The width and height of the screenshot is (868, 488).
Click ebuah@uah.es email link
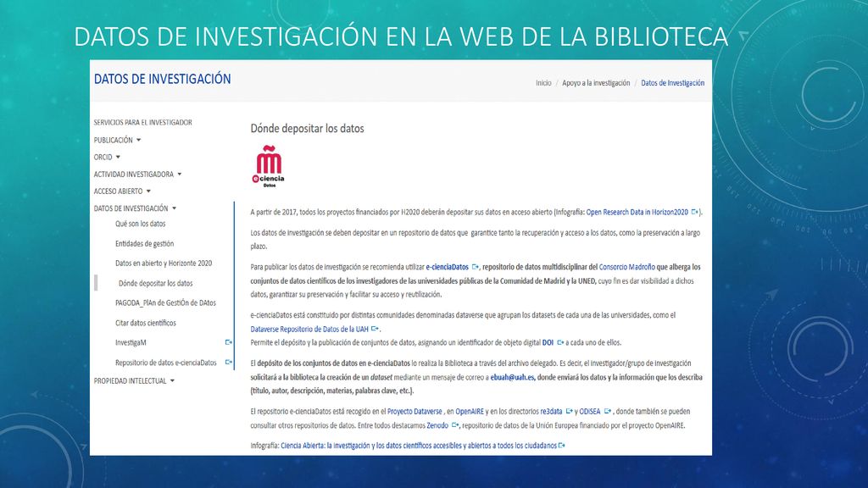tap(512, 377)
